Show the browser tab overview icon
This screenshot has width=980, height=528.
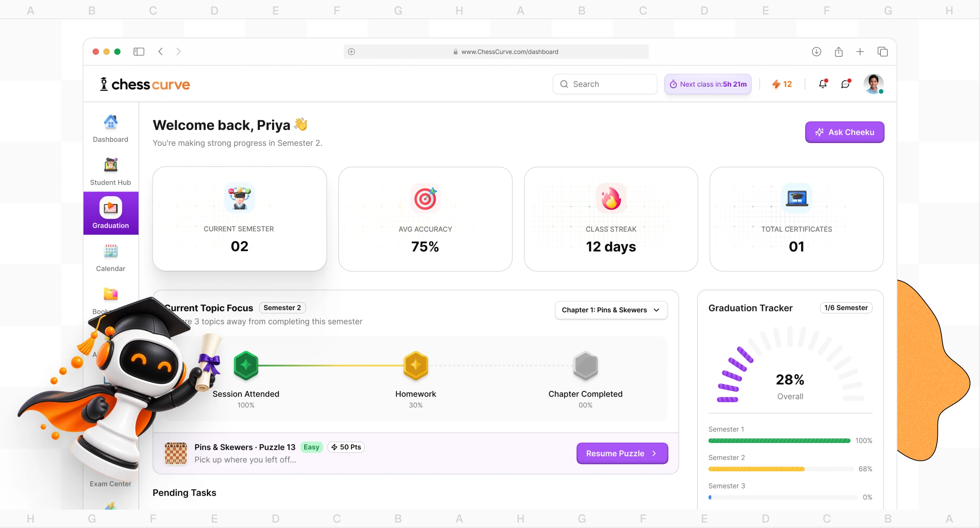[882, 51]
